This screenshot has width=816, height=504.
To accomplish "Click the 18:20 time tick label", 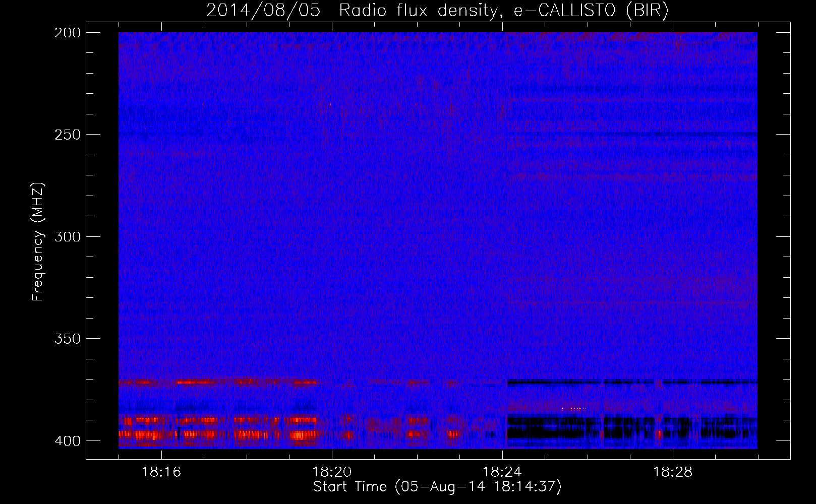I will coord(332,472).
